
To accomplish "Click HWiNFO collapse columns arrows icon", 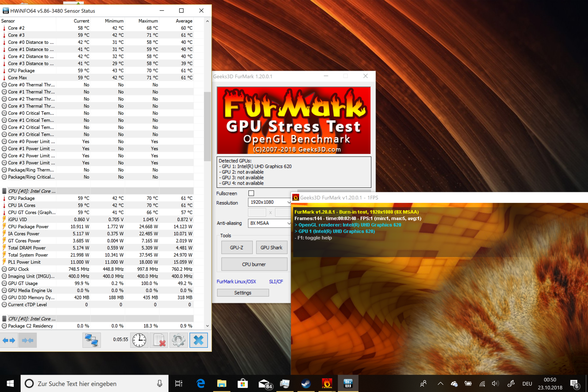I will coord(28,340).
